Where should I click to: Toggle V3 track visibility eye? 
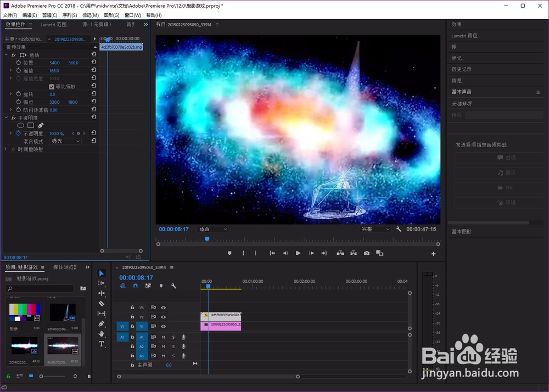pyautogui.click(x=163, y=307)
